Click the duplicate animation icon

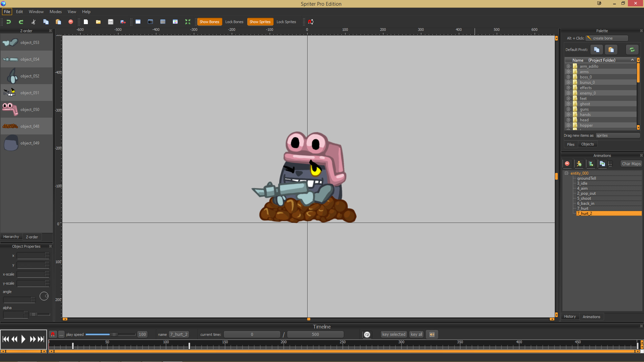point(602,164)
